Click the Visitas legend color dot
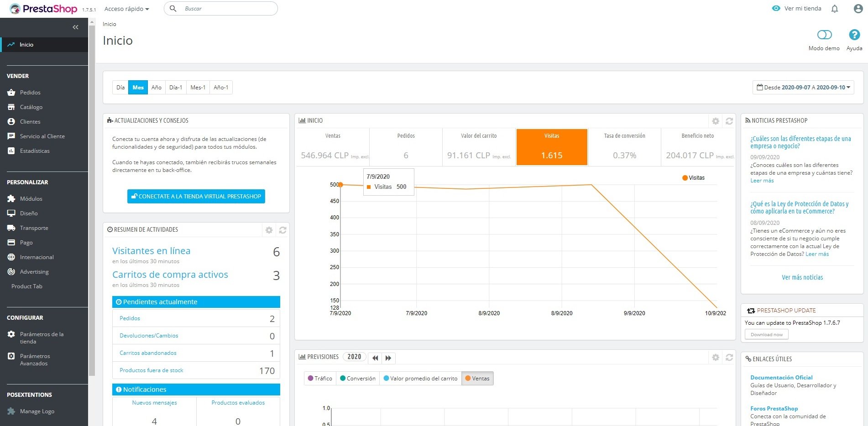868x426 pixels. (x=685, y=178)
